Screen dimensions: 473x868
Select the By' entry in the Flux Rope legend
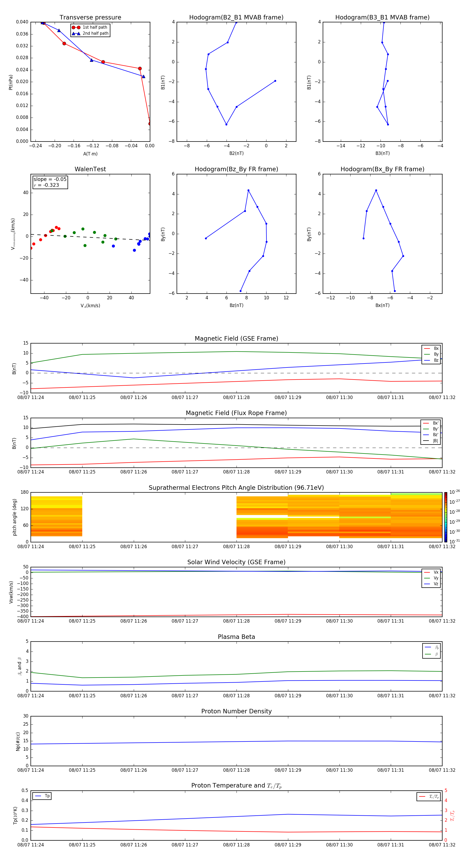click(x=431, y=429)
